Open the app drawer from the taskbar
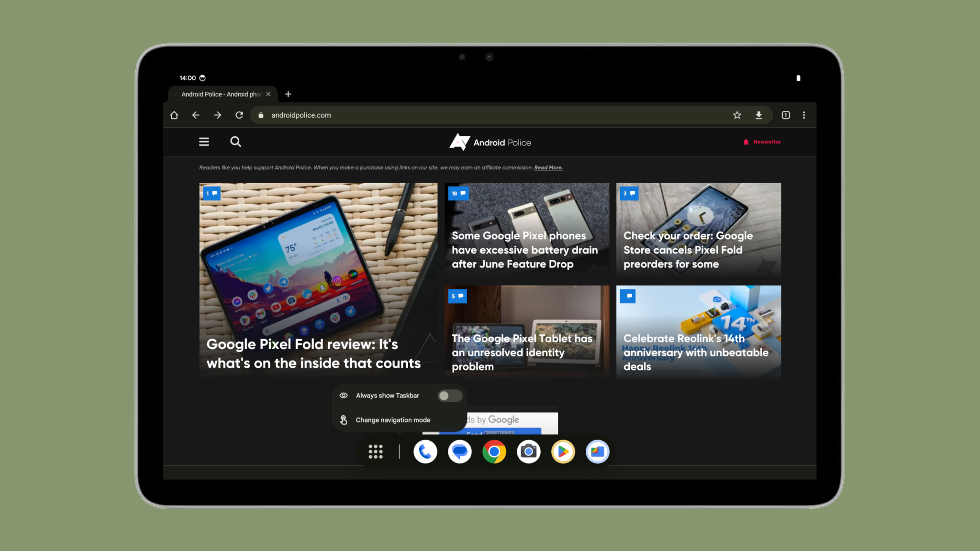 point(376,452)
